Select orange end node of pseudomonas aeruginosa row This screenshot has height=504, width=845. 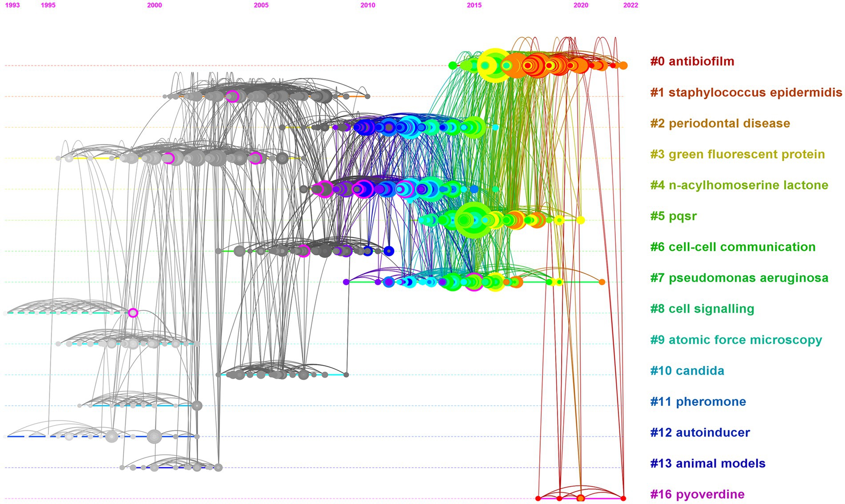(x=602, y=282)
